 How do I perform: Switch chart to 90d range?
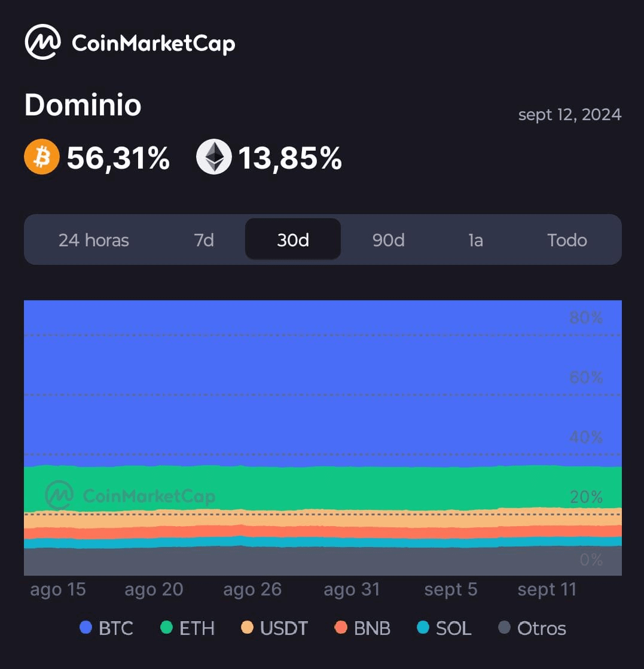[x=388, y=240]
